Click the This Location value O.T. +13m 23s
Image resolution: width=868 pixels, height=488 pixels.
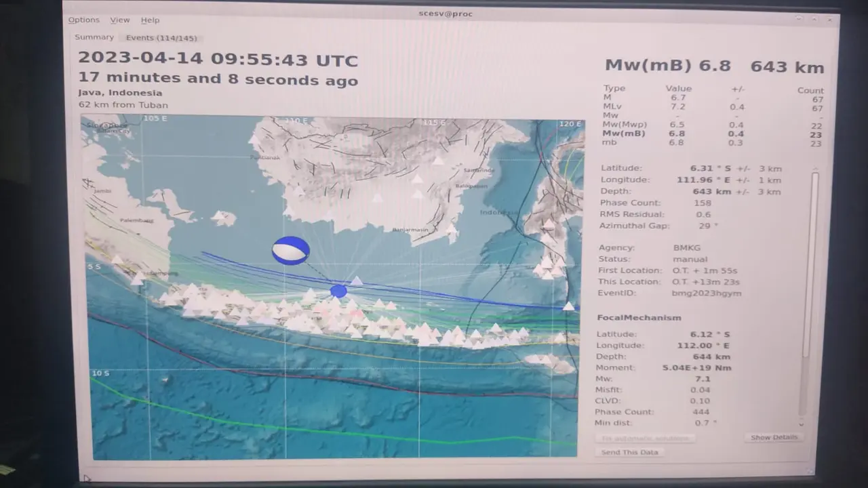706,282
